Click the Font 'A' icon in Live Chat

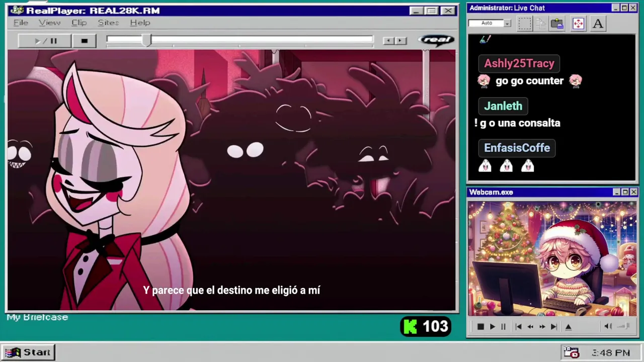point(598,24)
